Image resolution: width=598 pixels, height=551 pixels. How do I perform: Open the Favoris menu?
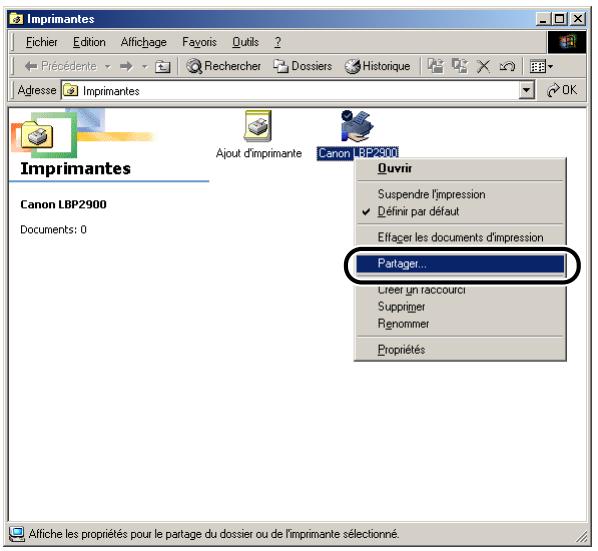point(199,42)
